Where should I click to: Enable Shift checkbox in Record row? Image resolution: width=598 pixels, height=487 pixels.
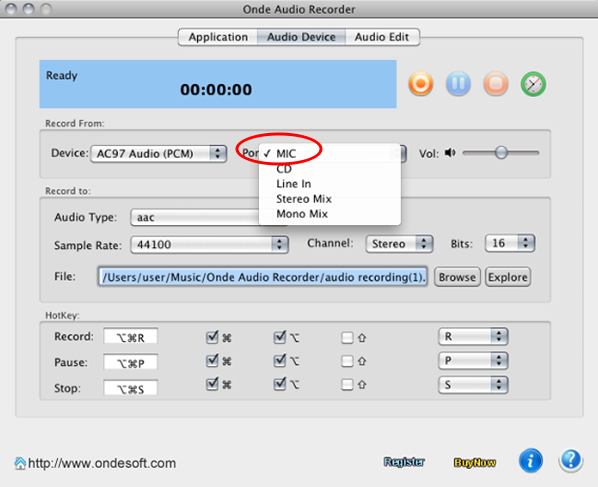[x=347, y=338]
